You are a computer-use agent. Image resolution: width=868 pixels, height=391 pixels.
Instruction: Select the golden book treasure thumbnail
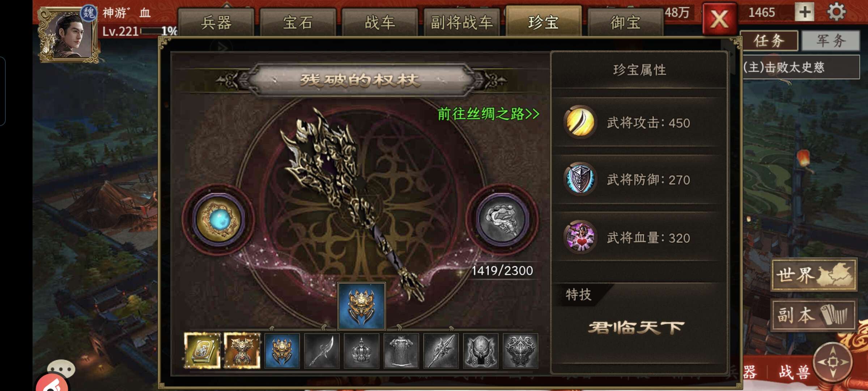[202, 350]
